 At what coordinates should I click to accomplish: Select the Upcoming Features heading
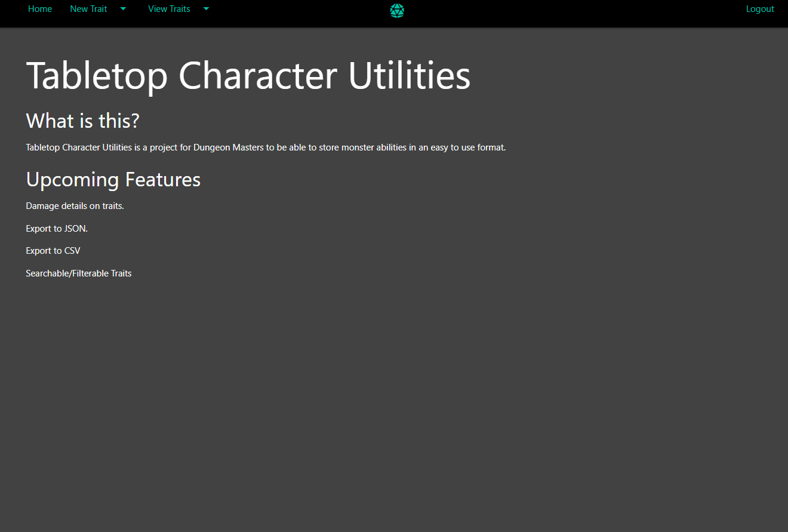(113, 179)
